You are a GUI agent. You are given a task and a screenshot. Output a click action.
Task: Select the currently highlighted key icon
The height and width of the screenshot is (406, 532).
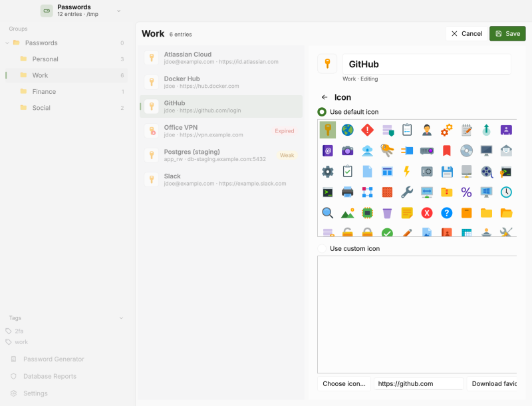pos(328,130)
